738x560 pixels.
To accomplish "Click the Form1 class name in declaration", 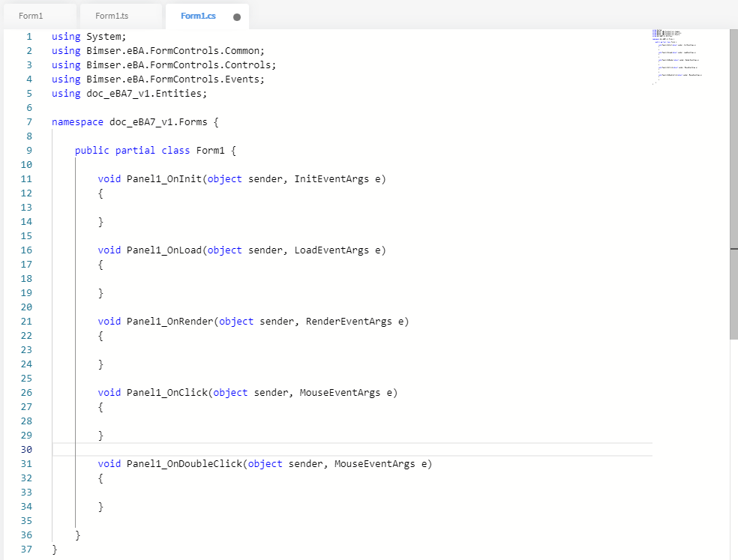I will tap(210, 150).
